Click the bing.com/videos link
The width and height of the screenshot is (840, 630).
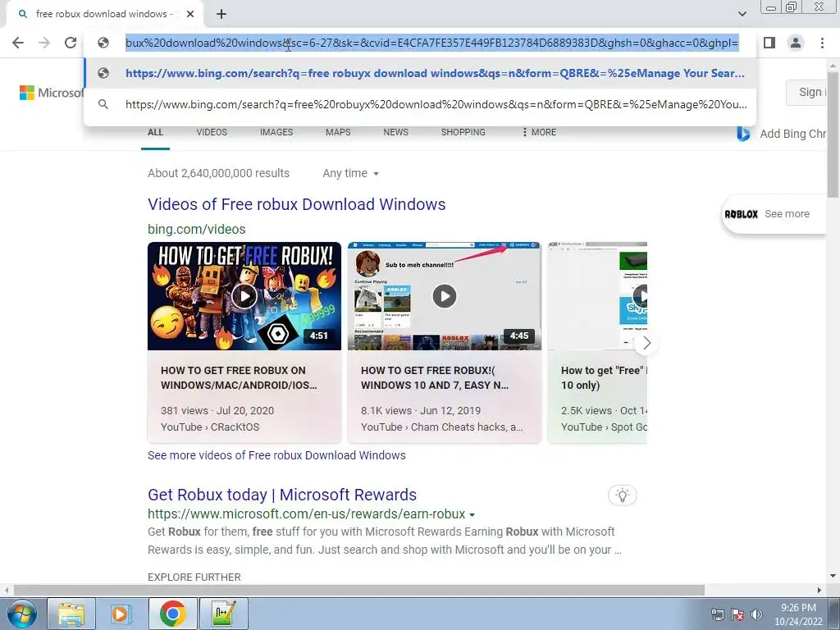[x=197, y=230]
